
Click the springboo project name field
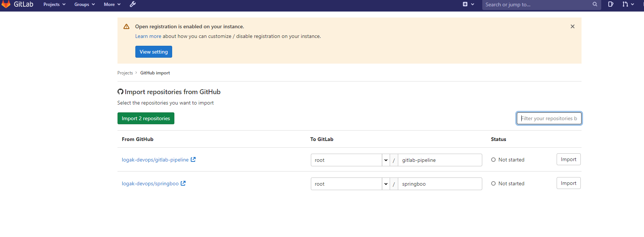pyautogui.click(x=440, y=184)
